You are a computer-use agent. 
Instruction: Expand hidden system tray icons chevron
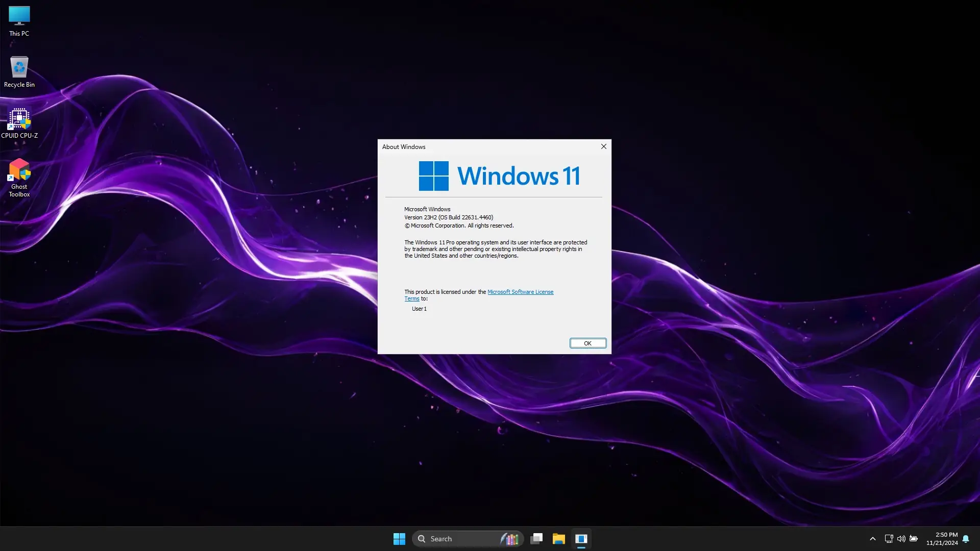[x=872, y=539]
